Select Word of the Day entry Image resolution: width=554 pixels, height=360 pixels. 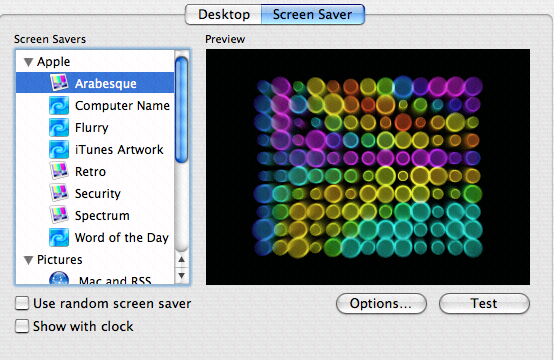[122, 237]
